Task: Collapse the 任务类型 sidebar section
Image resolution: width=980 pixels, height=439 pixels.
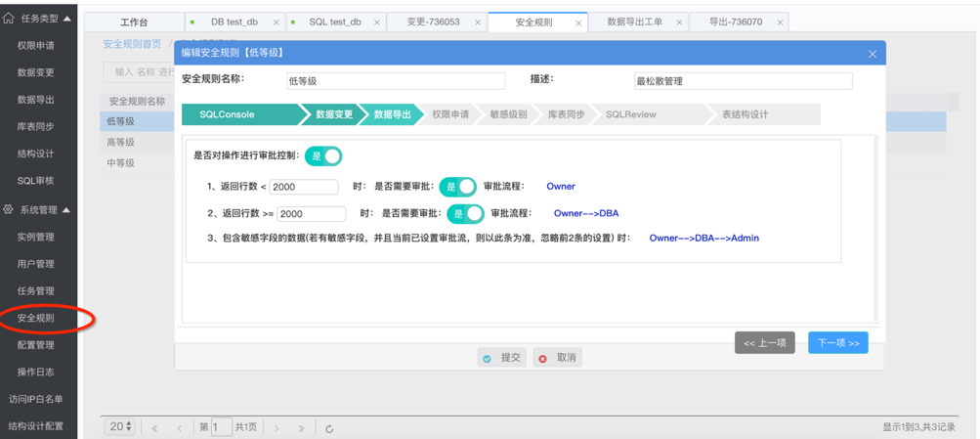Action: 66,19
